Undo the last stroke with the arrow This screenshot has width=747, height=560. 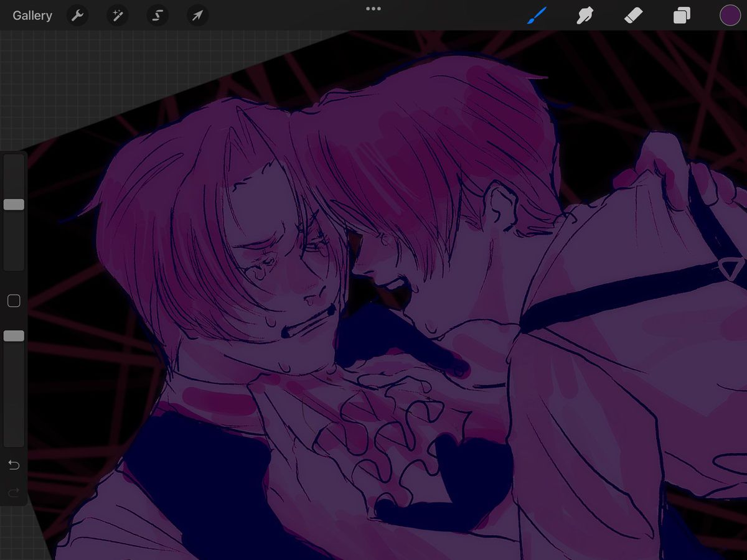click(14, 465)
